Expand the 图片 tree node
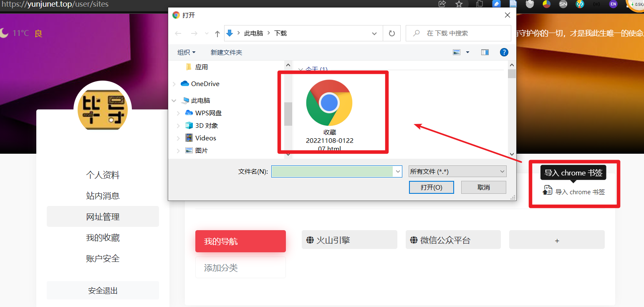The width and height of the screenshot is (644, 307). click(x=179, y=151)
